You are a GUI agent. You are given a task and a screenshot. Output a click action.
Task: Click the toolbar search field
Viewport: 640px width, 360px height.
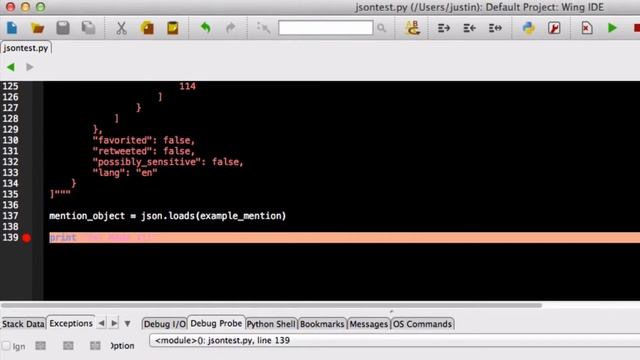325,28
